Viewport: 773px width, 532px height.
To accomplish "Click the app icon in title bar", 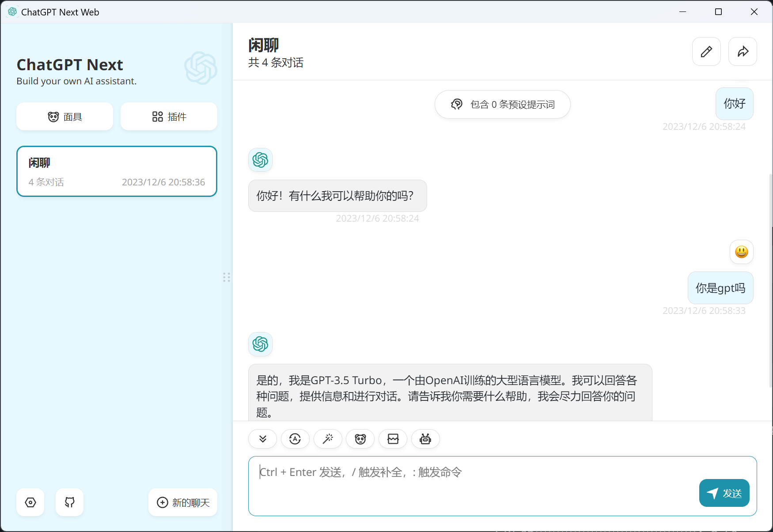I will click(x=12, y=12).
